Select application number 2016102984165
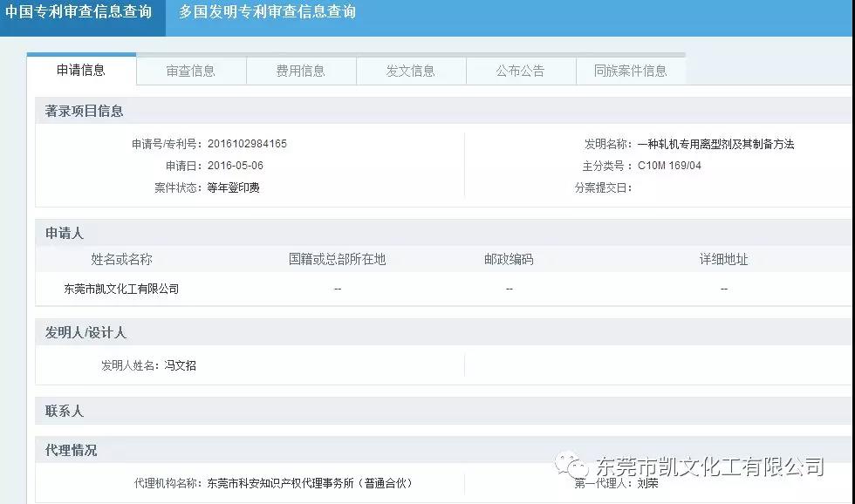 click(247, 144)
